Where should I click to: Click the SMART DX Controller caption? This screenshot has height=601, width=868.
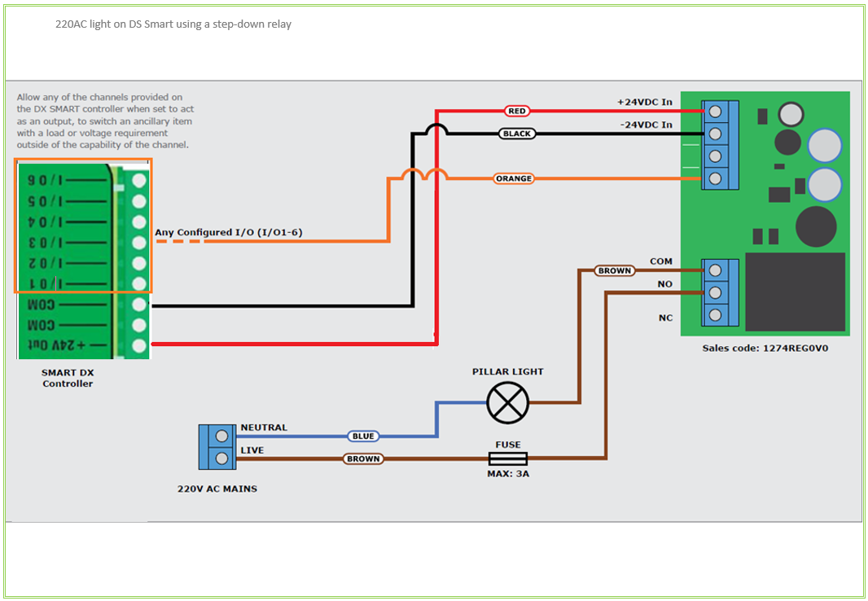point(68,378)
